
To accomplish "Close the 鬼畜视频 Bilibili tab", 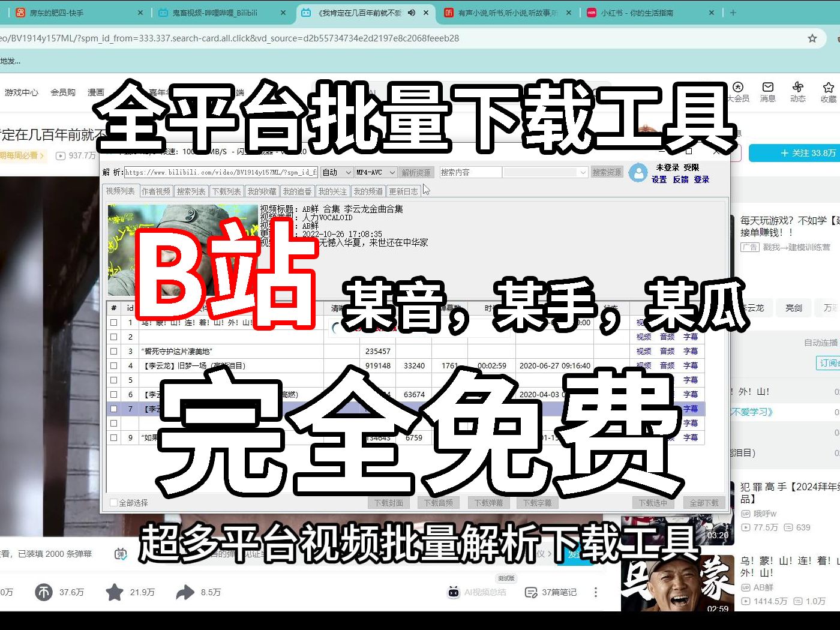I will [283, 13].
